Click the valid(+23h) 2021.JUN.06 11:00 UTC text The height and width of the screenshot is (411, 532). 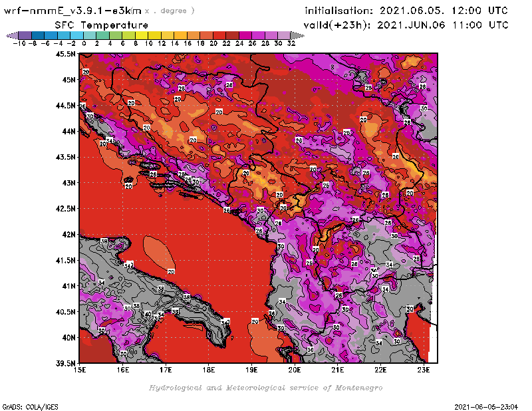pyautogui.click(x=406, y=25)
